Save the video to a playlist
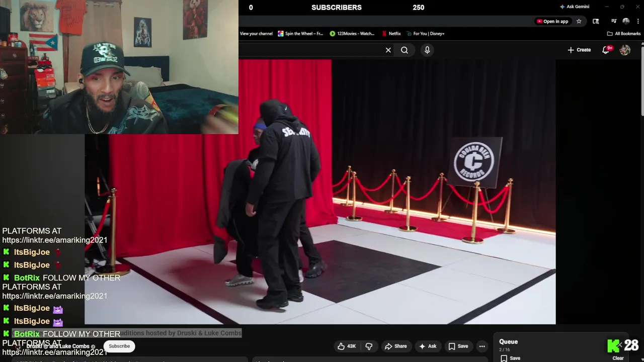Screen dimensions: 644x362 (x=458, y=346)
